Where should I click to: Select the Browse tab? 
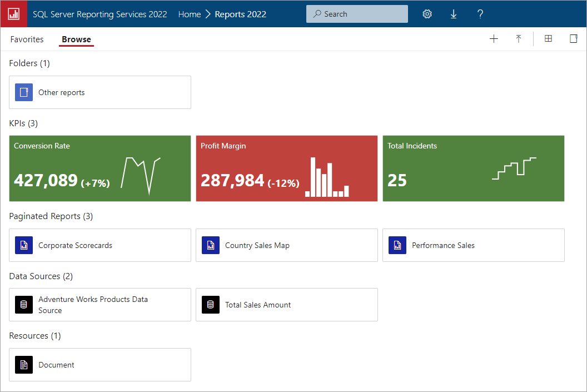76,39
